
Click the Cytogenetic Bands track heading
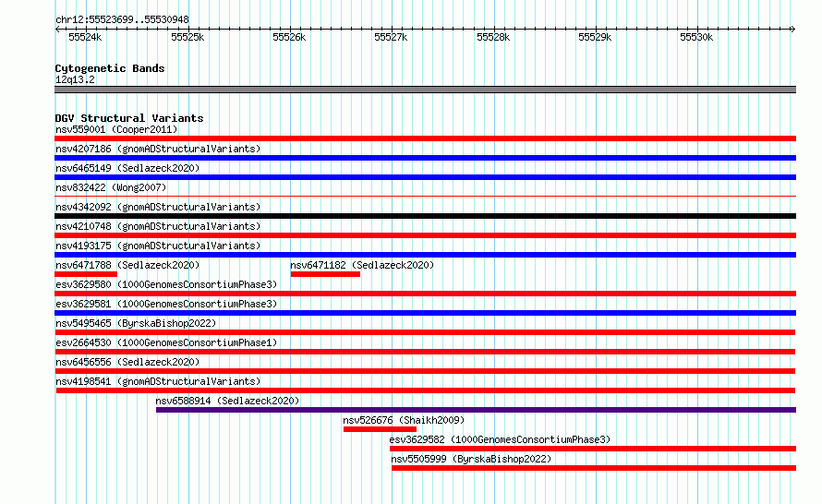click(110, 68)
